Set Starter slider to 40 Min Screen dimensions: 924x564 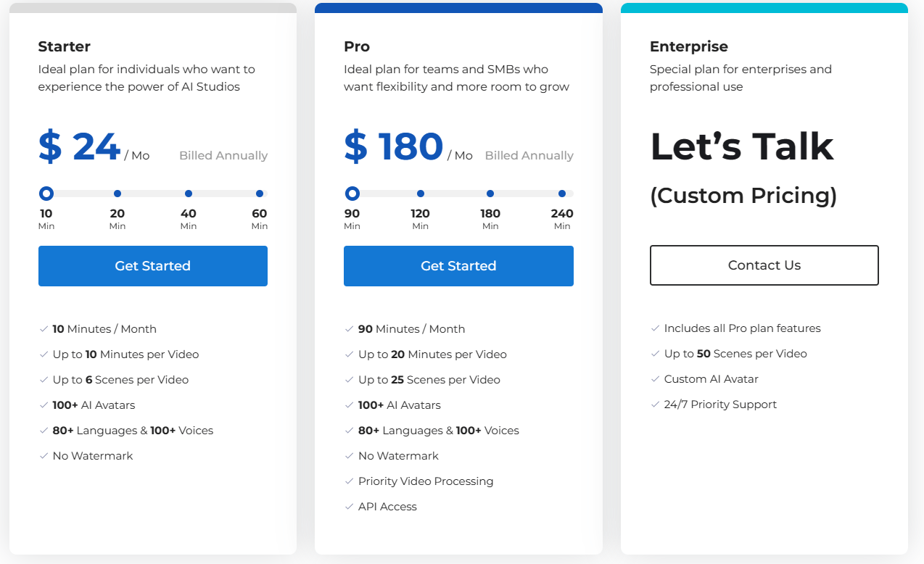(x=189, y=194)
